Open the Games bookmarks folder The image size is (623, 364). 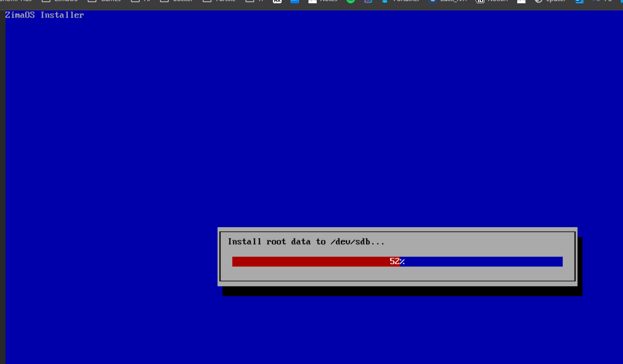(x=104, y=1)
